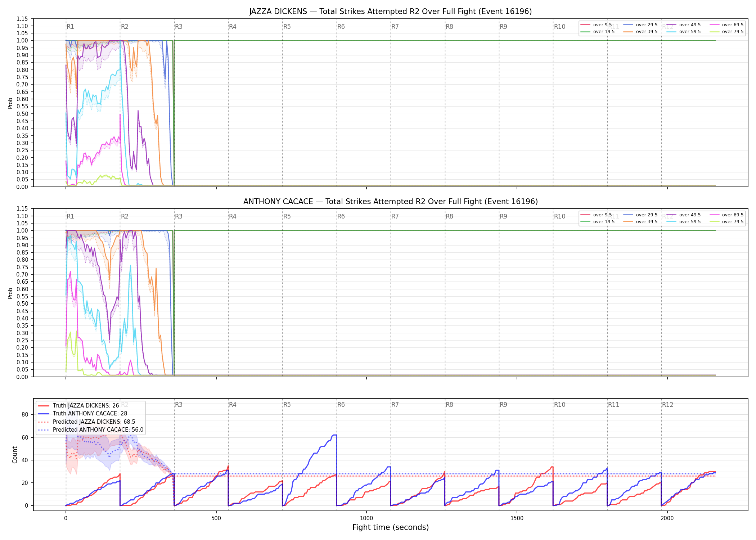
Task: Click the ANTHONY CACACE chart title
Action: pyautogui.click(x=391, y=202)
